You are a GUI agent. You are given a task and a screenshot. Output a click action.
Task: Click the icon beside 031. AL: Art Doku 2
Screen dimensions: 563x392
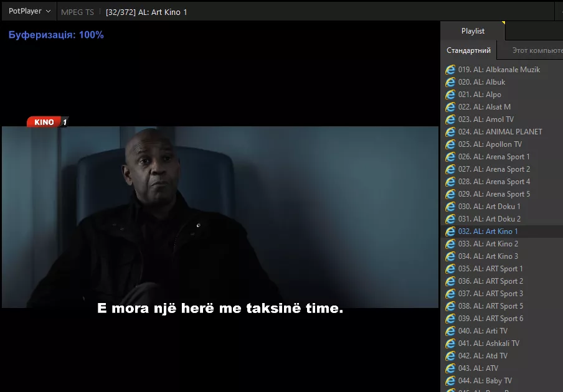[x=450, y=219]
